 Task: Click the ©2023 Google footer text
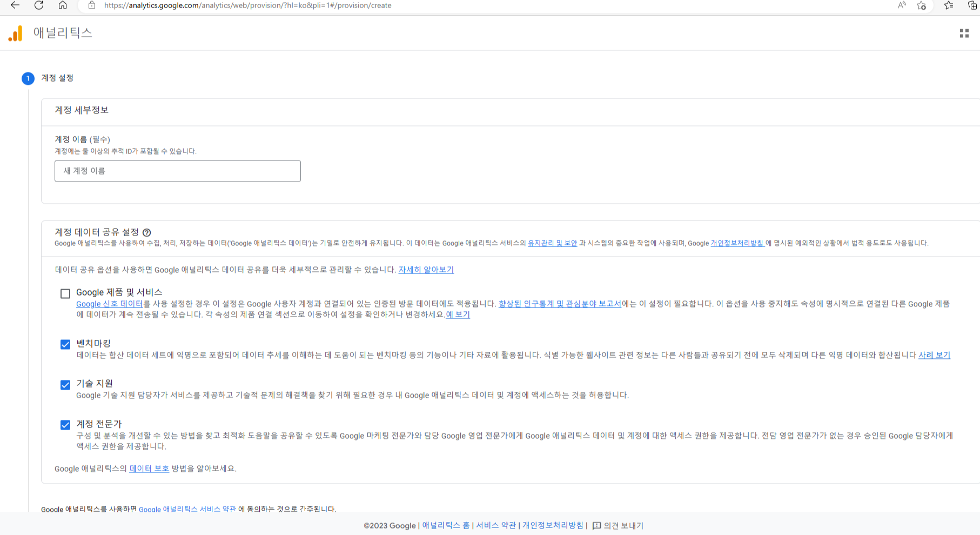click(x=390, y=525)
